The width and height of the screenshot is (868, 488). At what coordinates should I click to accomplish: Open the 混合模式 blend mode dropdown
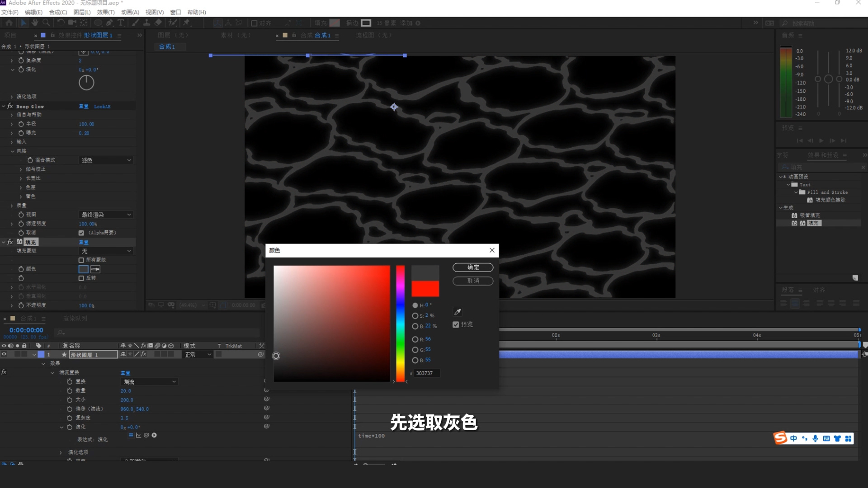point(106,160)
